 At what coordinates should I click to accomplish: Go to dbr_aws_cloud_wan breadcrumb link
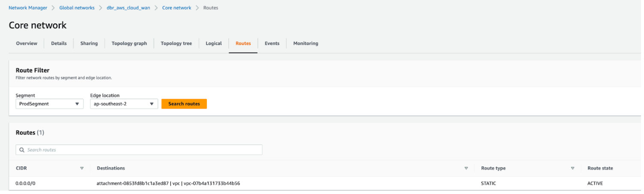click(128, 8)
